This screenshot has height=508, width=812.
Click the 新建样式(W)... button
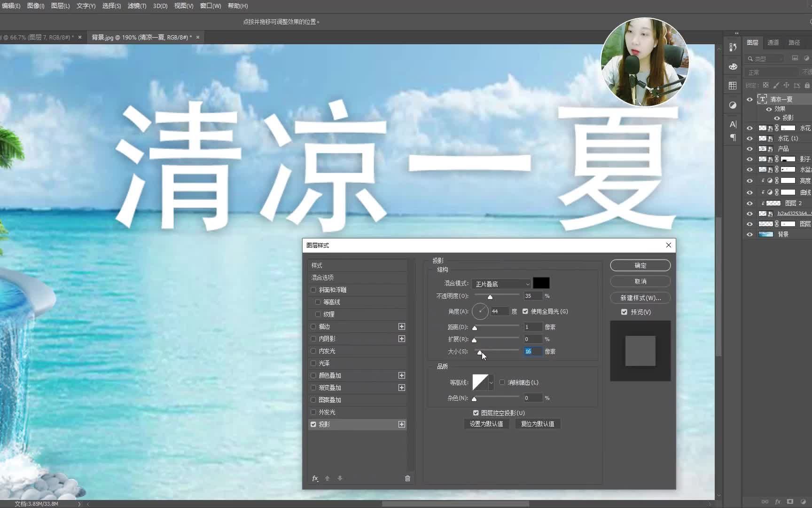click(x=640, y=298)
